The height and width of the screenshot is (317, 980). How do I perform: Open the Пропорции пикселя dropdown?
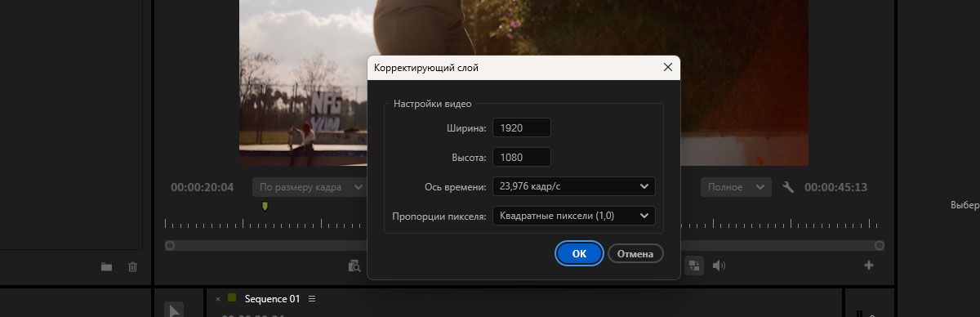pos(574,216)
